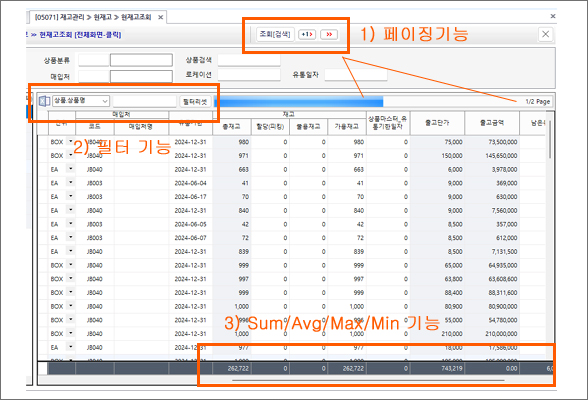
Task: Click the 210,000,000 출고금액 cell
Action: [492, 334]
